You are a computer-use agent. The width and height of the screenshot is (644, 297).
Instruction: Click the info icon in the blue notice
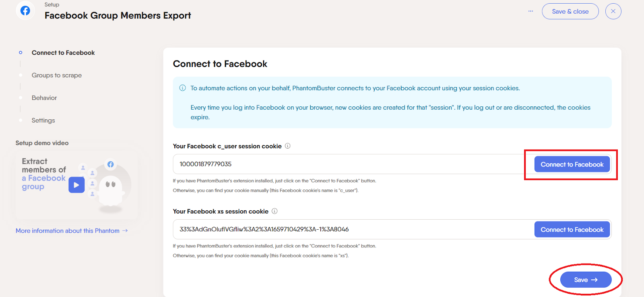click(x=182, y=88)
